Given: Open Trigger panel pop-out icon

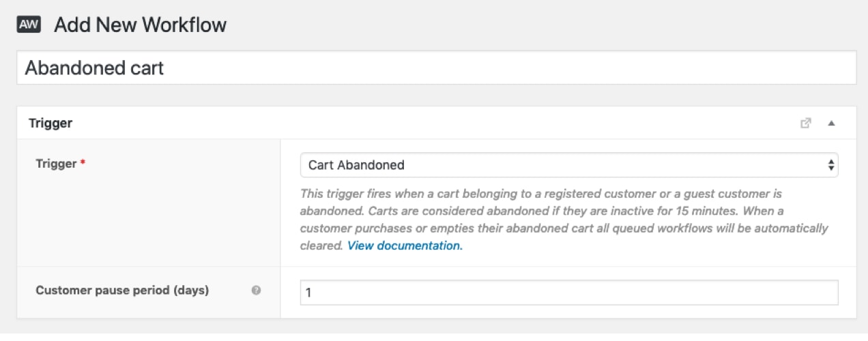Looking at the screenshot, I should 806,123.
